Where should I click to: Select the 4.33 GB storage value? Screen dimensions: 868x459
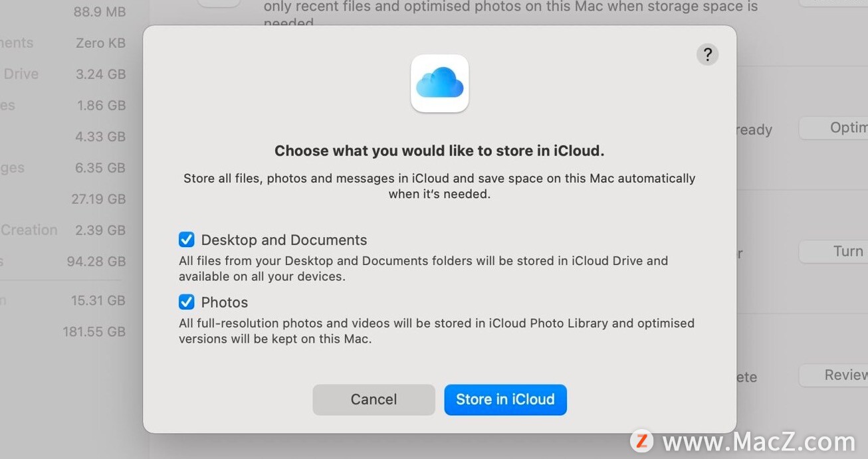(100, 137)
